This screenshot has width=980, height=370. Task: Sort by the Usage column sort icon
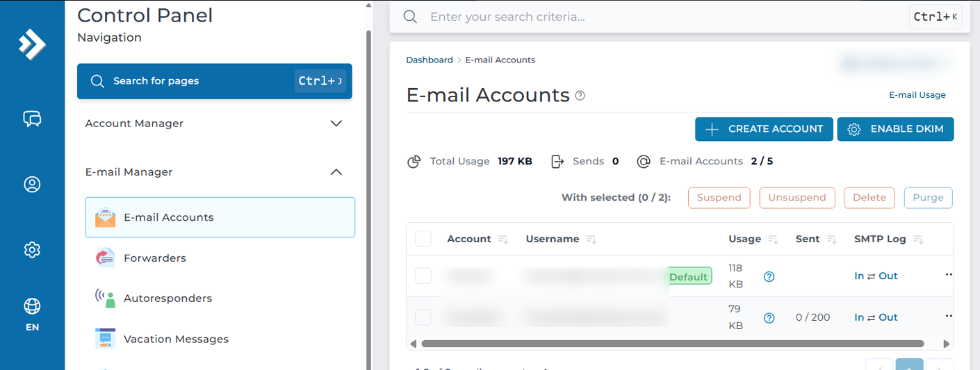coord(773,239)
